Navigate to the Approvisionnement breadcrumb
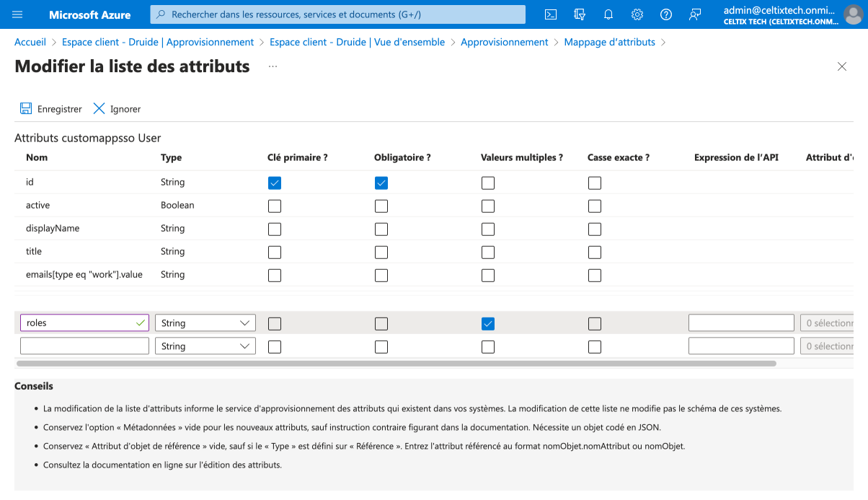This screenshot has width=868, height=500. pos(505,42)
